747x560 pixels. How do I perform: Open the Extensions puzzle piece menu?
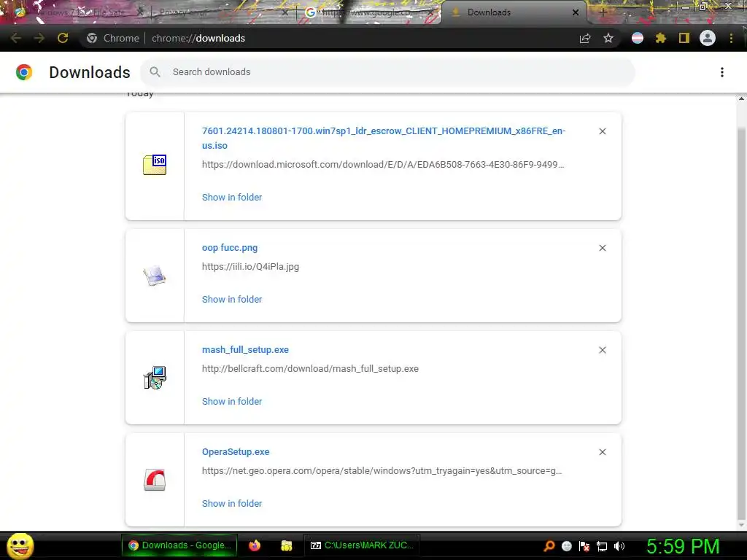(661, 38)
